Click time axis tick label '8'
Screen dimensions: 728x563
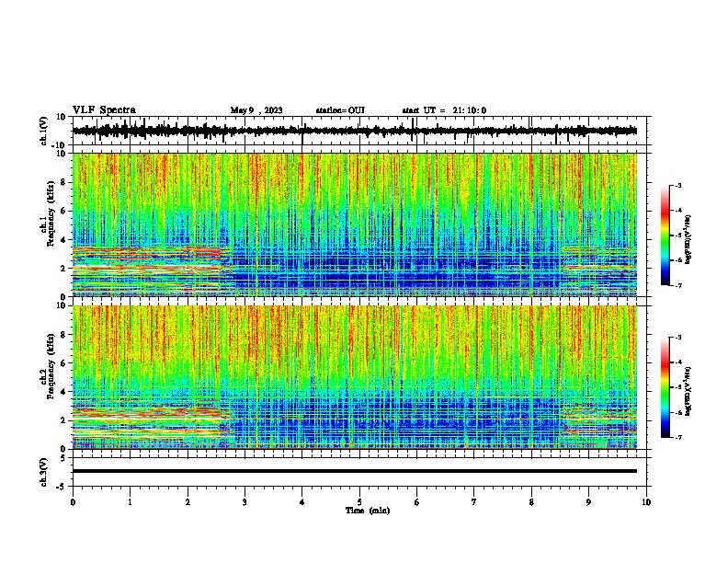tap(531, 502)
